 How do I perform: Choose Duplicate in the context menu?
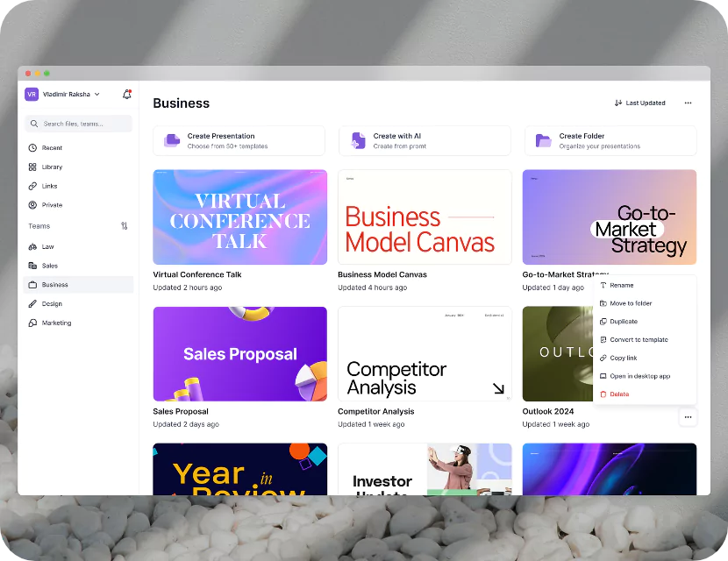pyautogui.click(x=624, y=322)
